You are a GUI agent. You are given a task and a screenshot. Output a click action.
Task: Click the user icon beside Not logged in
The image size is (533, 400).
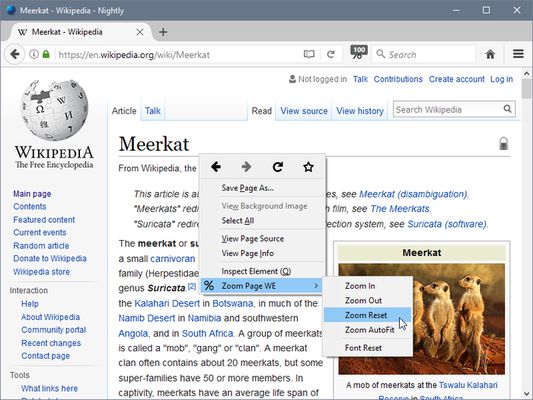[x=292, y=79]
